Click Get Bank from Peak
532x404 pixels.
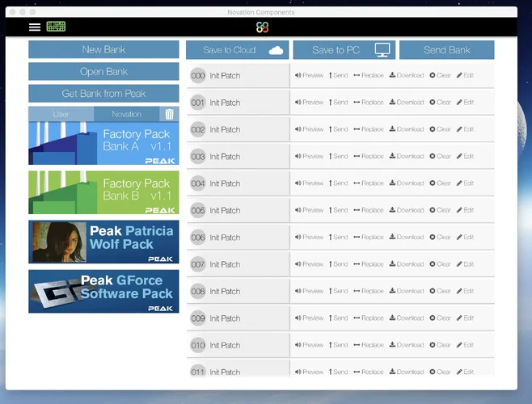(x=103, y=94)
